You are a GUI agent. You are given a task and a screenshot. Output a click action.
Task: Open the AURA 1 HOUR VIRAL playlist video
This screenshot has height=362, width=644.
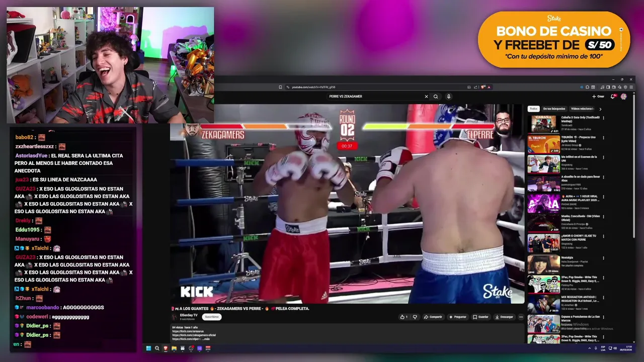click(x=543, y=204)
